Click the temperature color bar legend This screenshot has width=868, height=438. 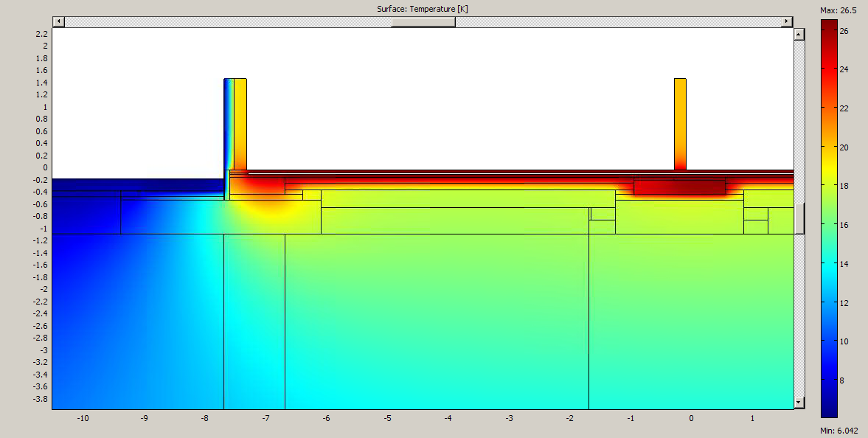829,218
